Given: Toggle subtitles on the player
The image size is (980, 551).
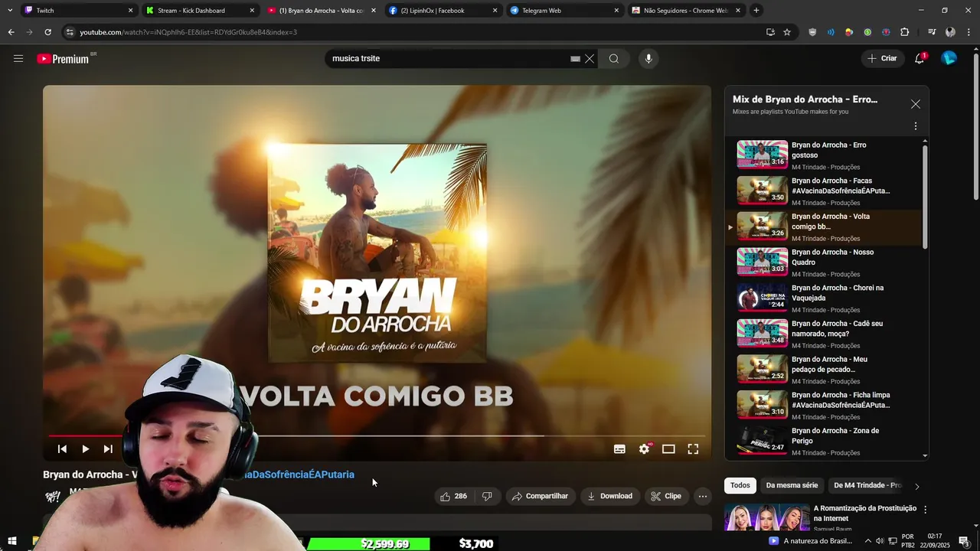Looking at the screenshot, I should point(619,449).
